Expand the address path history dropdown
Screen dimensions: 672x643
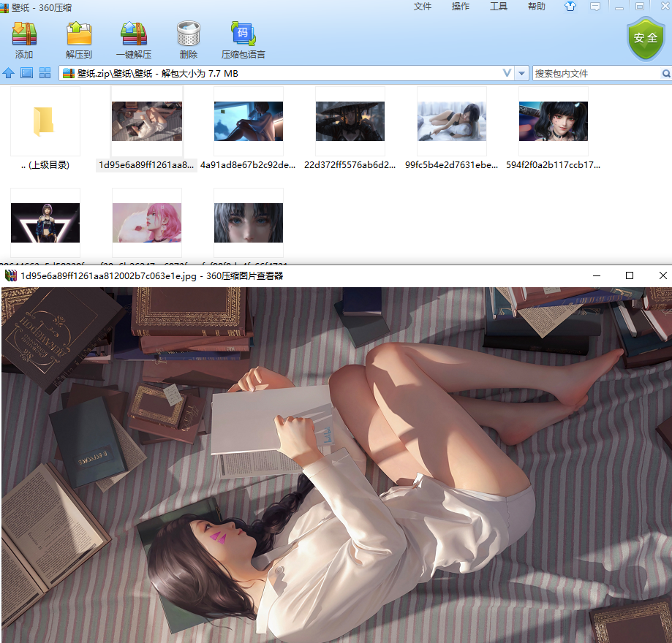coord(507,73)
